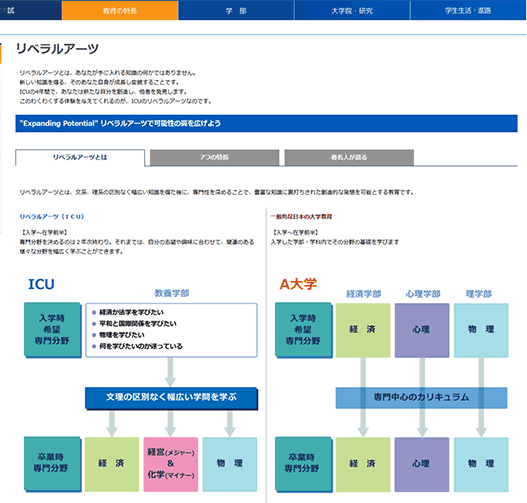527x503 pixels.
Task: Click the 【入学〜在学前半】 label under リベラルアーツ (ICU)
Action: [44, 232]
